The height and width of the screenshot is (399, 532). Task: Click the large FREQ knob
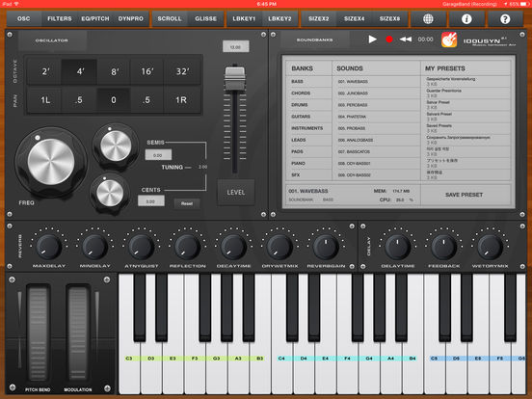point(51,162)
